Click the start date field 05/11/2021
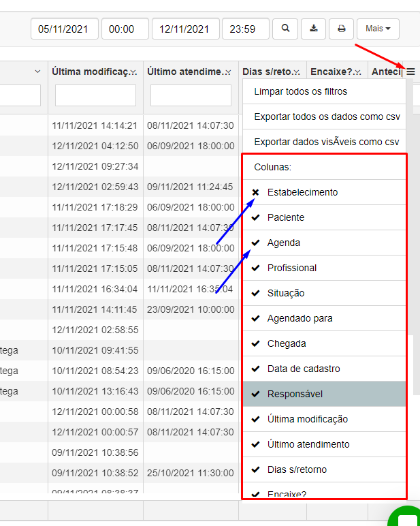This screenshot has height=526, width=420. pyautogui.click(x=65, y=29)
